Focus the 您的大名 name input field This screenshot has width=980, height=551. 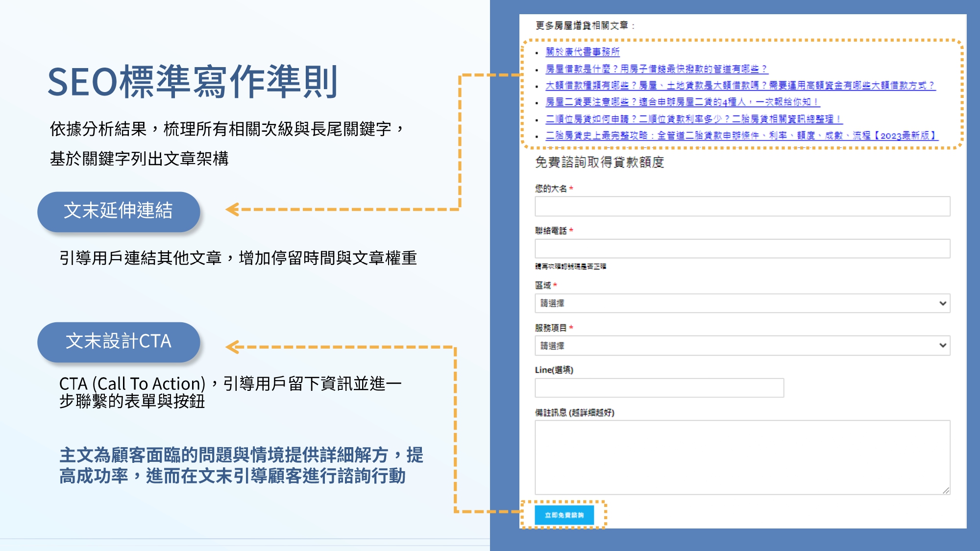742,207
